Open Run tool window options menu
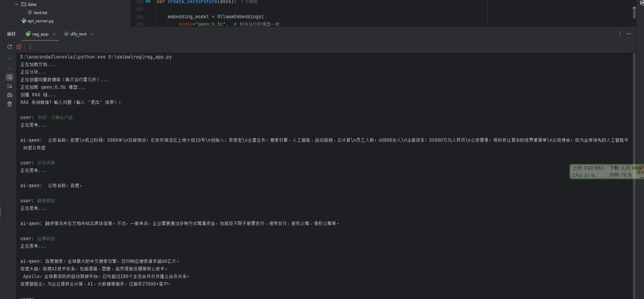Screen dimensions: 644x299 click(620, 34)
